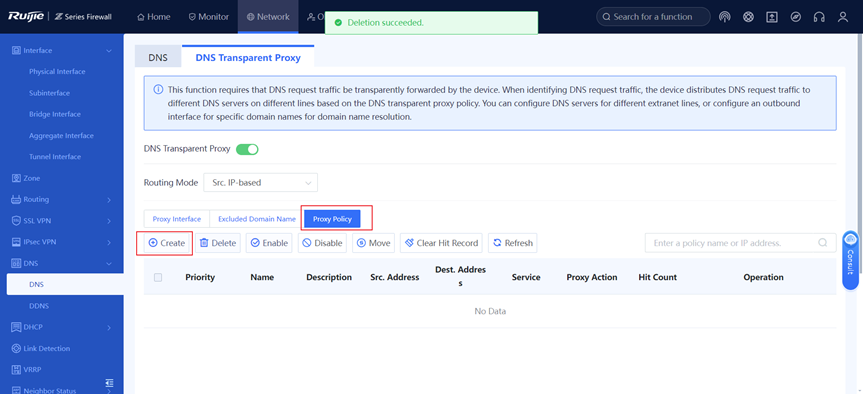This screenshot has width=863, height=394.
Task: Expand the IPsec VPN menu group
Action: (109, 242)
